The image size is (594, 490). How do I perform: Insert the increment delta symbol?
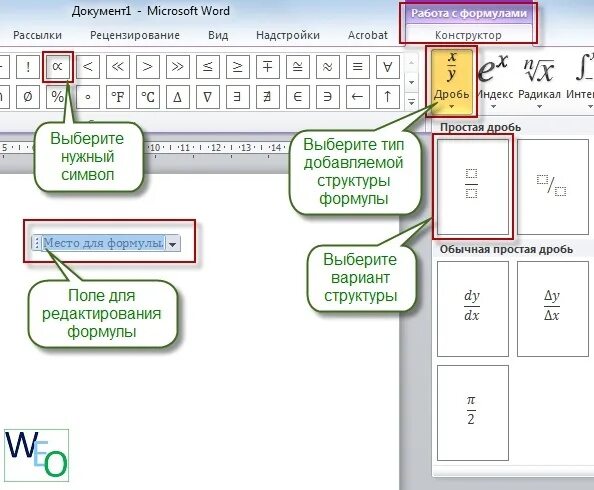(178, 97)
